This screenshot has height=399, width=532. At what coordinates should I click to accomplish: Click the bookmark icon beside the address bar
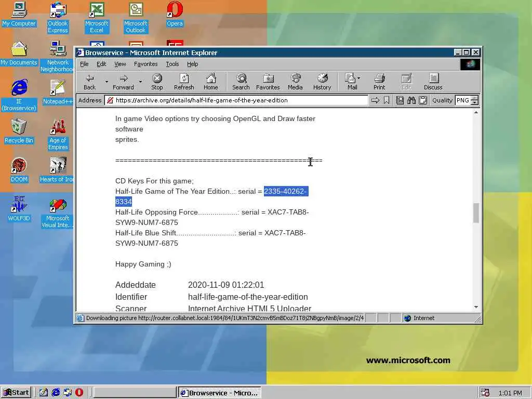(x=387, y=100)
